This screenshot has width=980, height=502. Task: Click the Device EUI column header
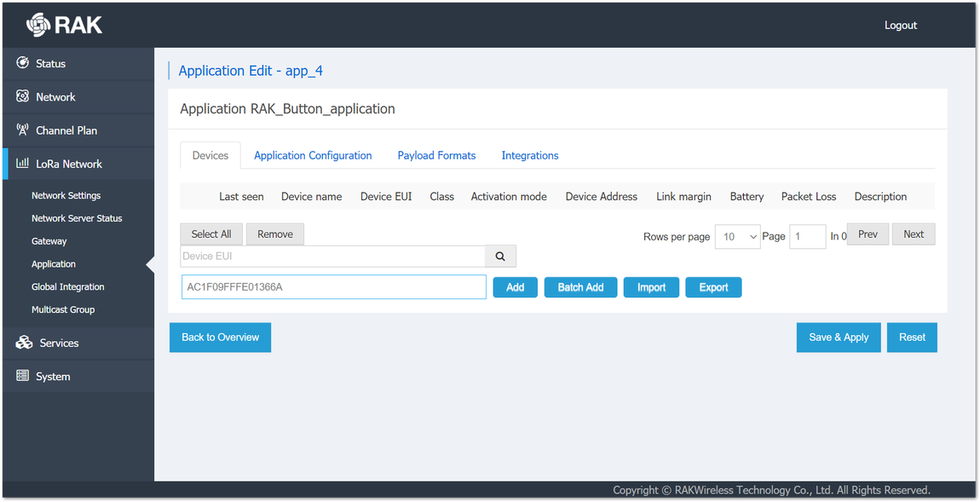[x=386, y=196]
